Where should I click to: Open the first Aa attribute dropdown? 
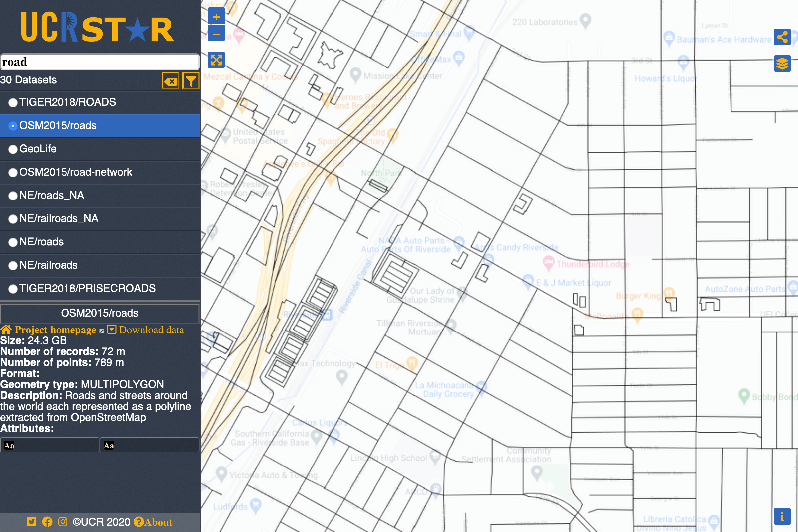pos(50,445)
